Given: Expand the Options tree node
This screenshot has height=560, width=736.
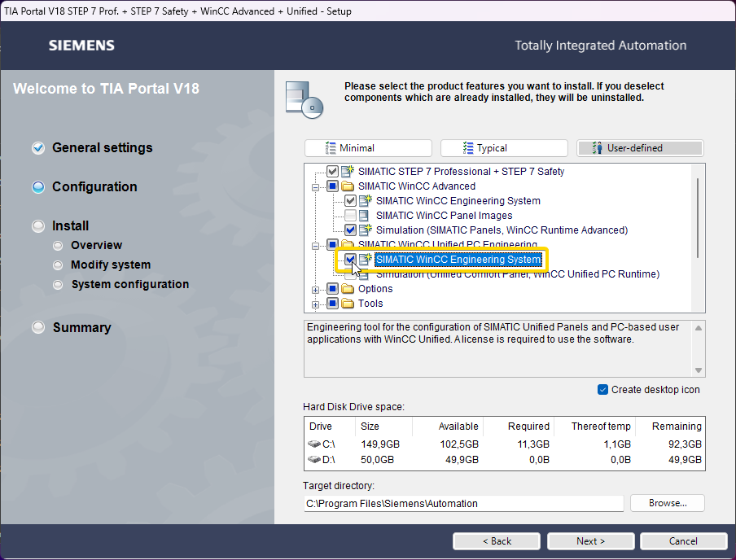Looking at the screenshot, I should [315, 290].
